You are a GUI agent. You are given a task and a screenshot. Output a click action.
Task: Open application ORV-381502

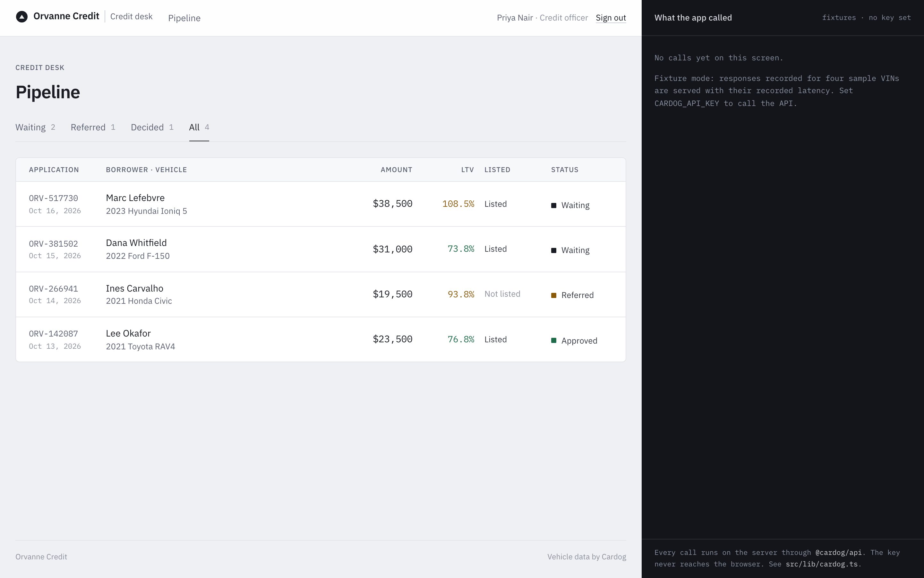(x=54, y=243)
